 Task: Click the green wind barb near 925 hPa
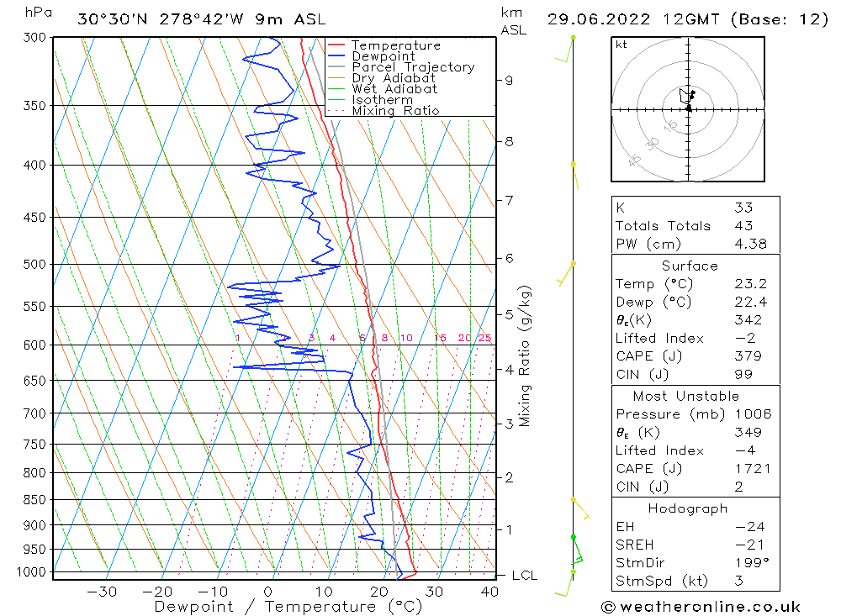point(577,550)
